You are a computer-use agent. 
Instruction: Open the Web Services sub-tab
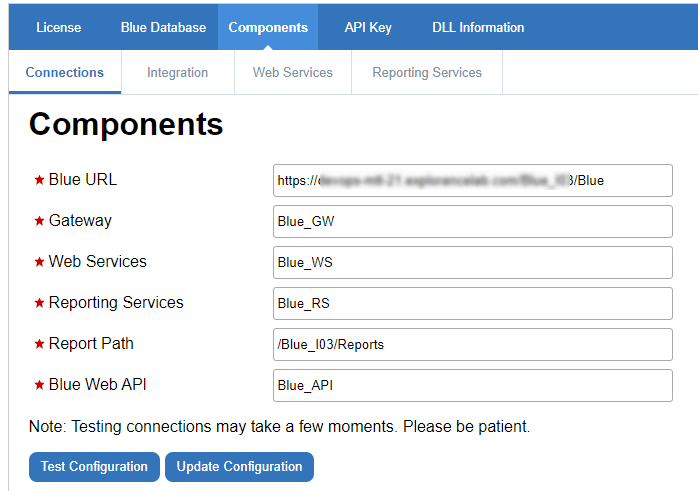[x=293, y=72]
